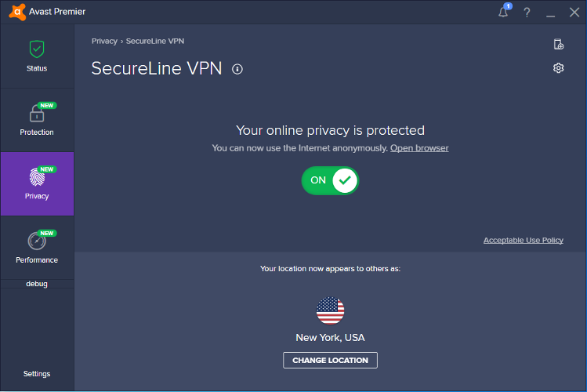Open the Settings sidebar item
587x392 pixels.
tap(37, 374)
